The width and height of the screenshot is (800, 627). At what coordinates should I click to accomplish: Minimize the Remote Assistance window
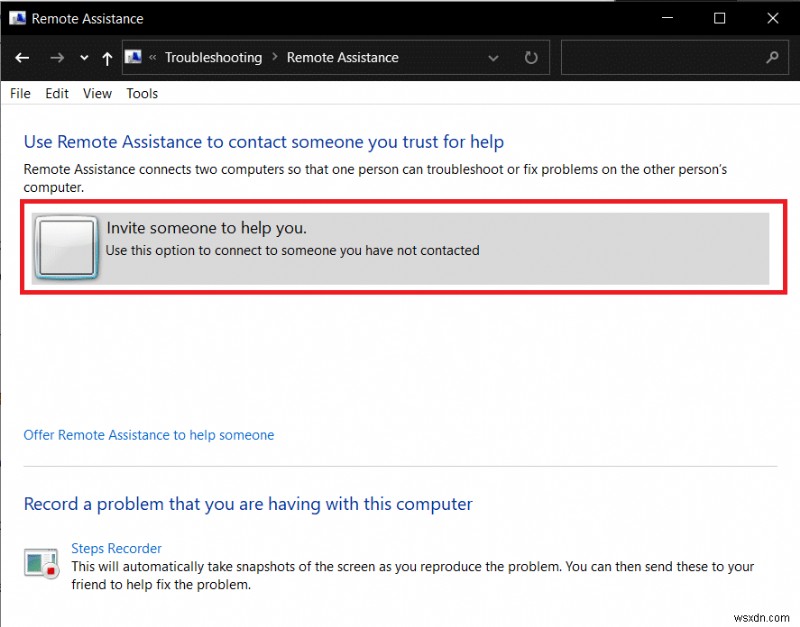pyautogui.click(x=667, y=18)
